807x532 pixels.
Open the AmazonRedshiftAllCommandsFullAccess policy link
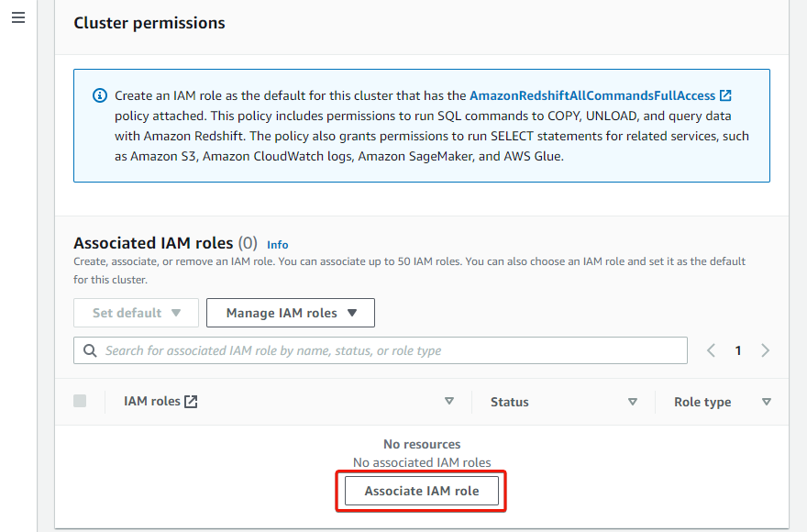click(x=592, y=95)
